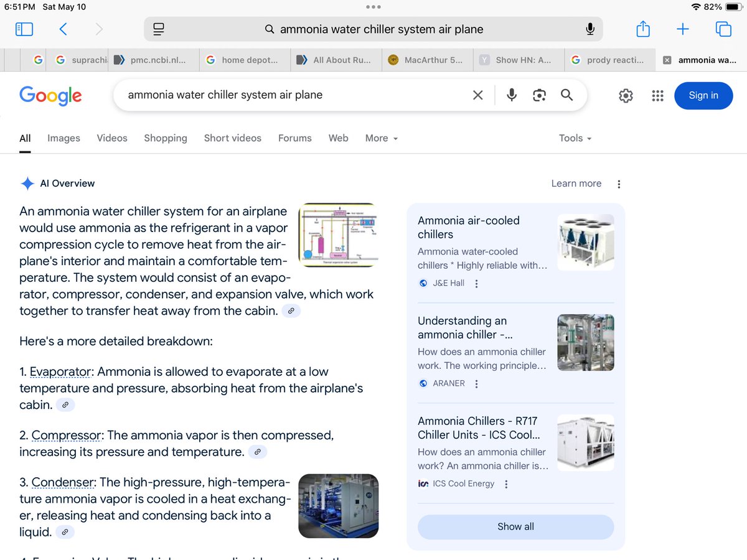747x560 pixels.
Task: Click the Sign in button
Action: click(703, 96)
